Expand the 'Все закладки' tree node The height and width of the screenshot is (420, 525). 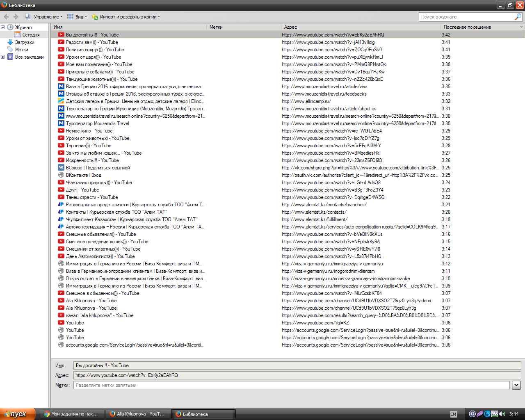point(3,57)
